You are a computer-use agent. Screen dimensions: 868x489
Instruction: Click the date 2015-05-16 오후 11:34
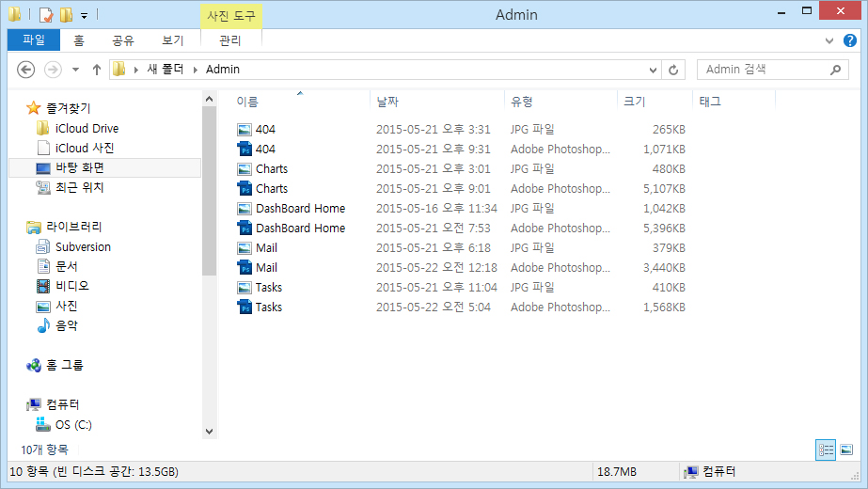pyautogui.click(x=436, y=208)
